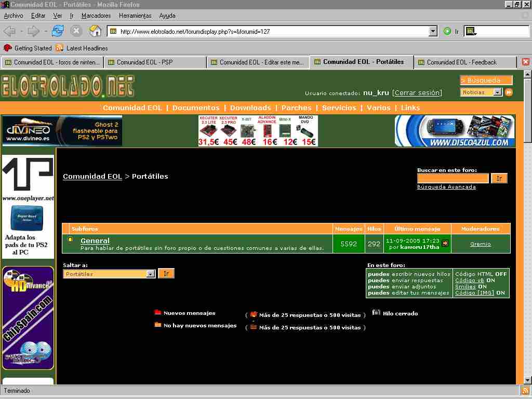Click the ElOtroLado.net site logo
The height and width of the screenshot is (399, 532).
pos(68,86)
